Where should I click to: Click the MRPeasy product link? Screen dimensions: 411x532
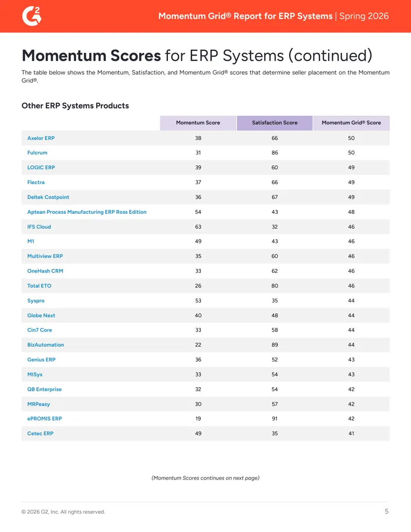pos(39,404)
